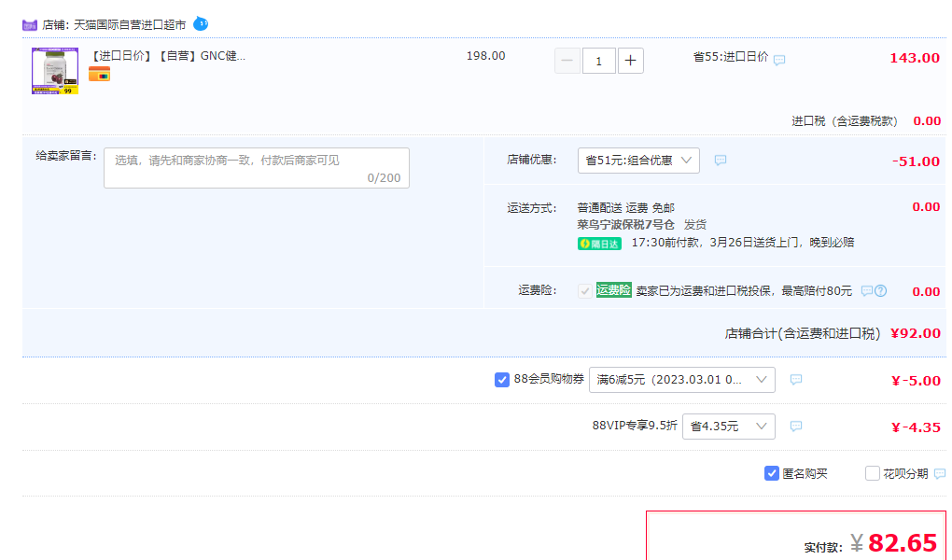Click comment icon after 最高赔付80元
952x560 pixels.
[x=867, y=291]
